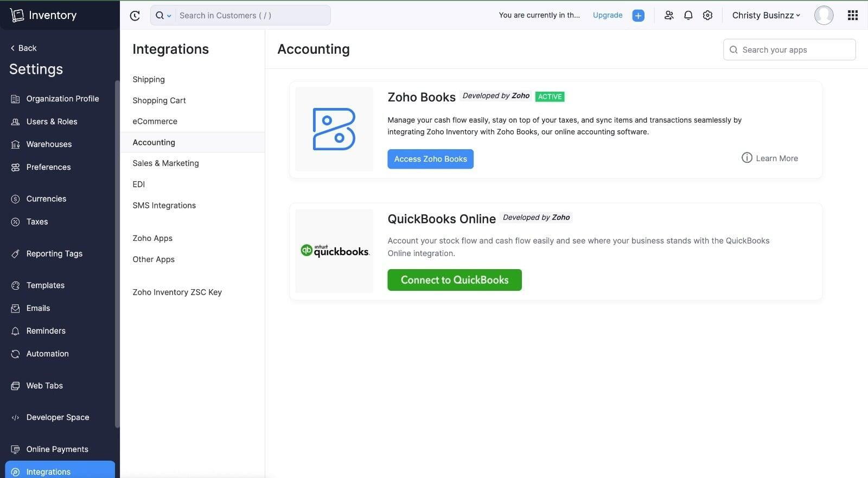Screen dimensions: 868x478
Task: Open recent activity clock icon
Action: pos(135,16)
